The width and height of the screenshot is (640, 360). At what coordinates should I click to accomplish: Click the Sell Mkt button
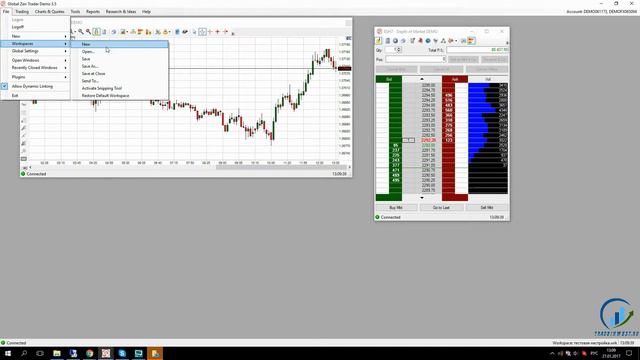[x=487, y=208]
